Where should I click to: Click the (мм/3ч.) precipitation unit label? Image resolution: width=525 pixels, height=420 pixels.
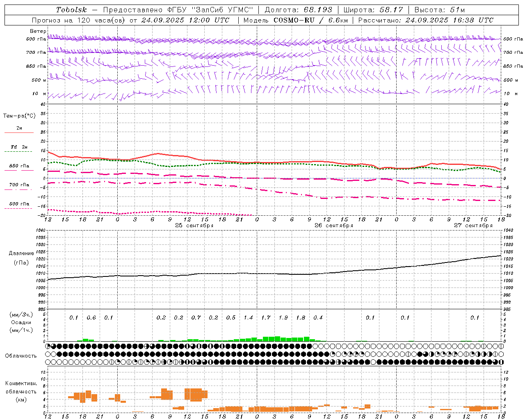(21, 315)
